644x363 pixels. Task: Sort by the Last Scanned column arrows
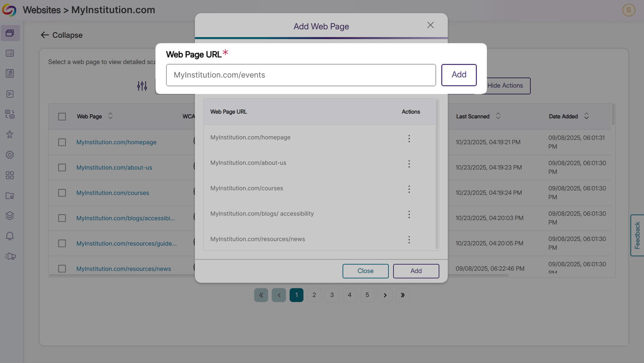pyautogui.click(x=498, y=116)
